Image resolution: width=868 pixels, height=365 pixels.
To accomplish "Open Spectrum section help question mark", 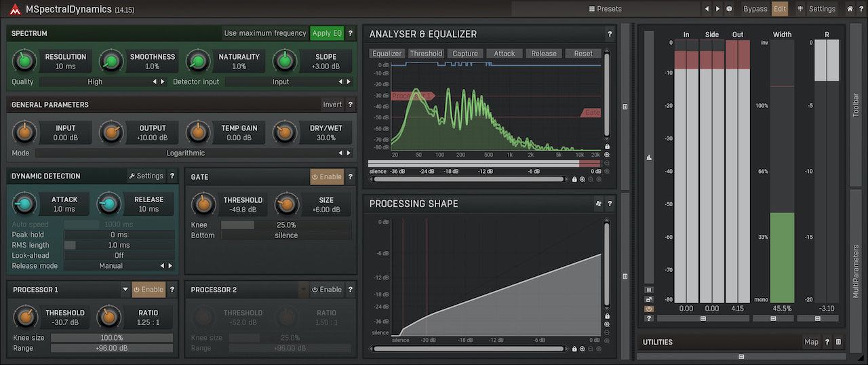I will (350, 33).
